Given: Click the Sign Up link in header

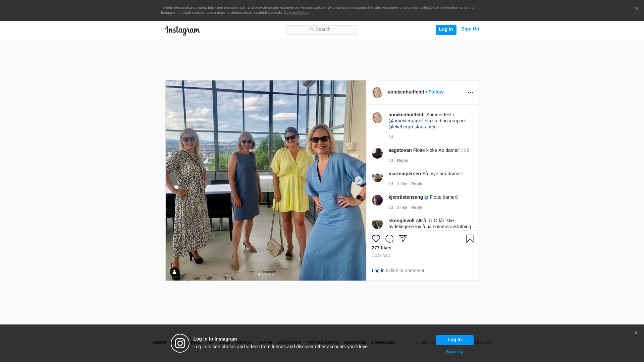Looking at the screenshot, I should coord(470,29).
